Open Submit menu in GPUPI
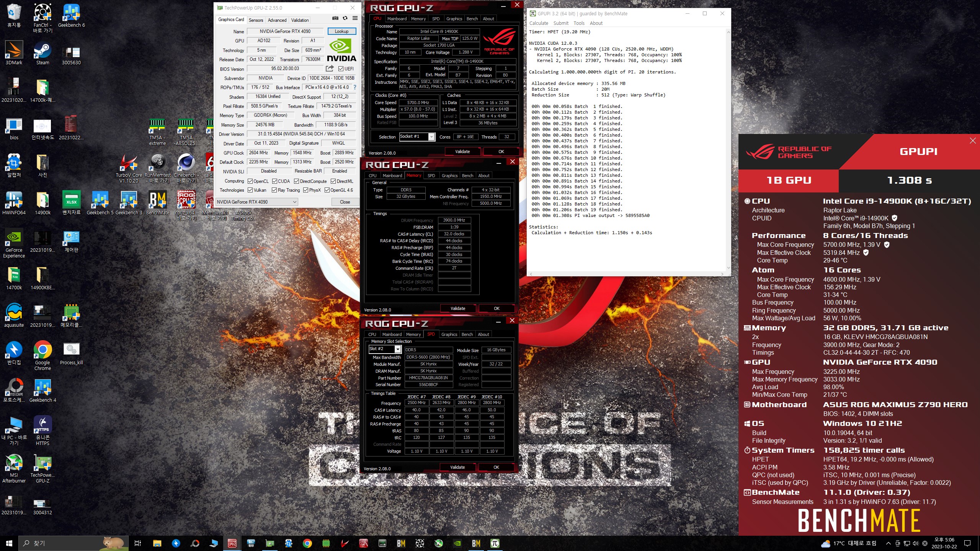 point(561,23)
